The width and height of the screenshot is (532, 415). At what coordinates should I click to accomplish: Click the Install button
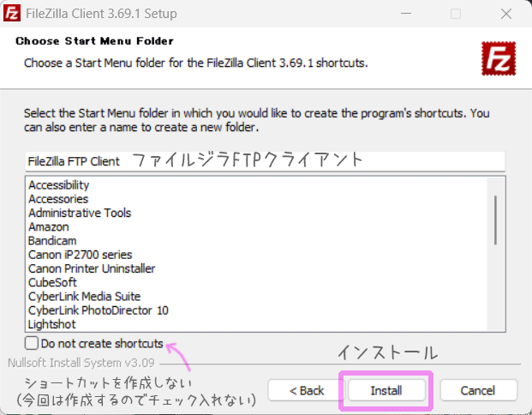pyautogui.click(x=386, y=390)
